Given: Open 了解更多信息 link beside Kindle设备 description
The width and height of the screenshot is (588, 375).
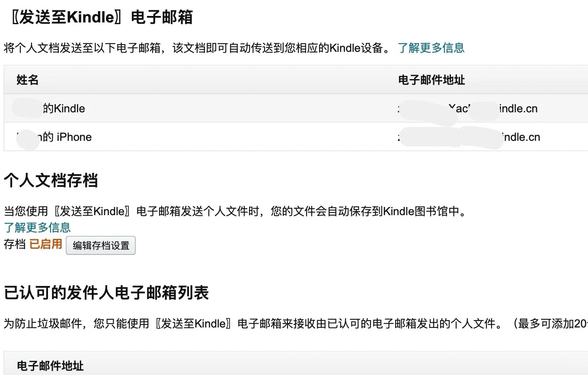Looking at the screenshot, I should 431,48.
